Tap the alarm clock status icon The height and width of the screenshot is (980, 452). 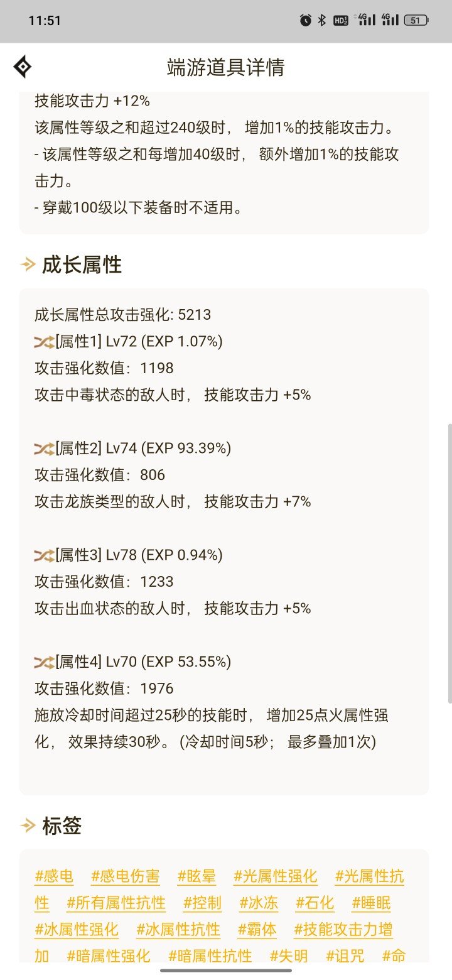[306, 20]
